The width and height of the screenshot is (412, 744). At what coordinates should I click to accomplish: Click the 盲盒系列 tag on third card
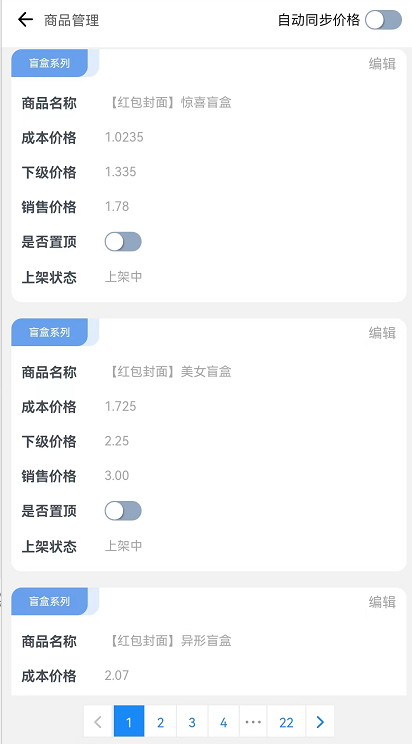coord(49,601)
